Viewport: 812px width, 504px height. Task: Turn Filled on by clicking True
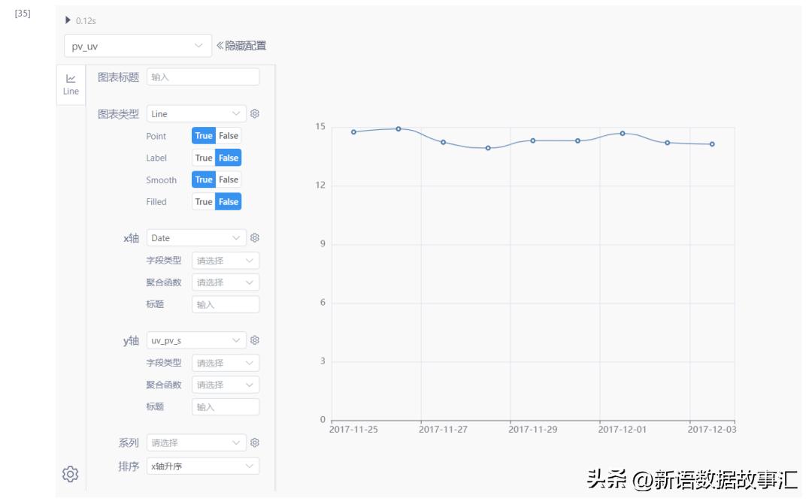[x=204, y=201]
